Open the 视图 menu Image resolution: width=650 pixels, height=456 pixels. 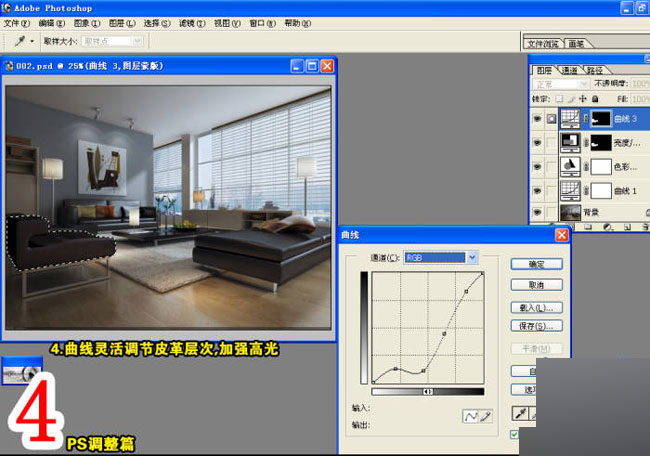point(227,23)
